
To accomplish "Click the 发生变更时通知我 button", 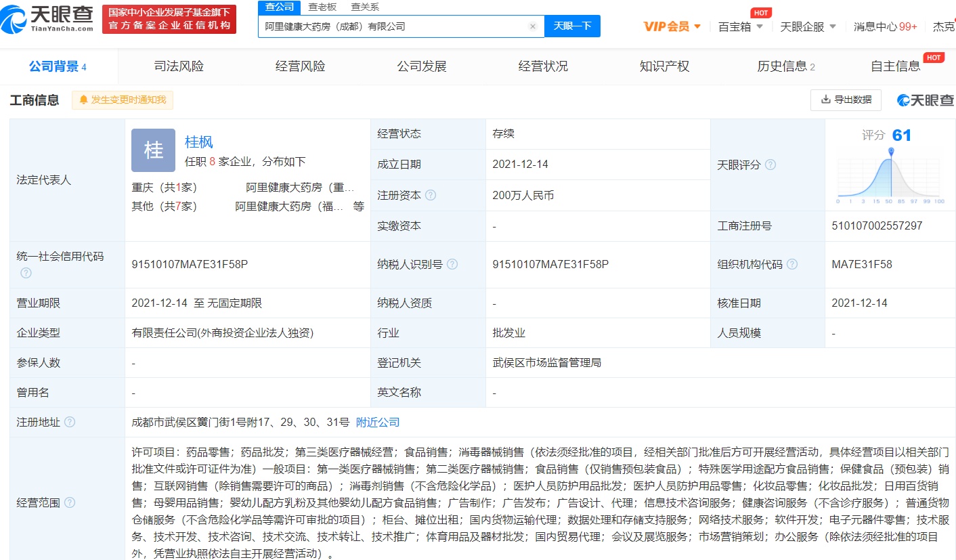I will point(123,100).
